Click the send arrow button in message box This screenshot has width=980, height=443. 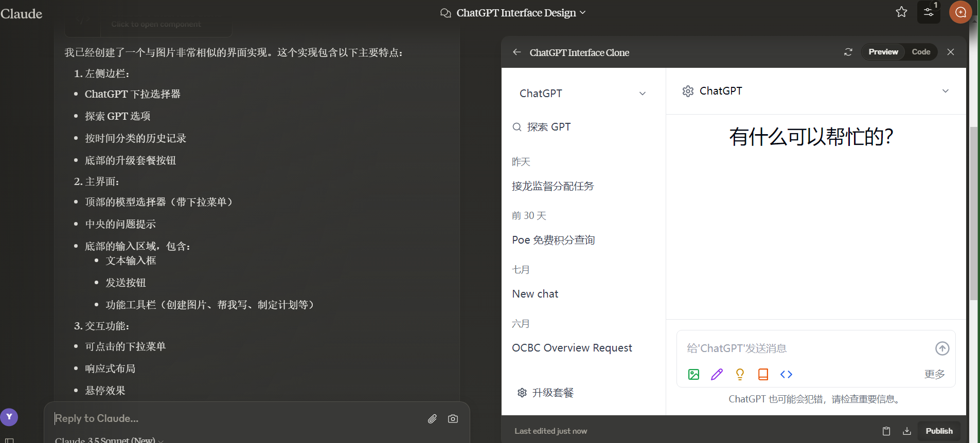tap(942, 348)
